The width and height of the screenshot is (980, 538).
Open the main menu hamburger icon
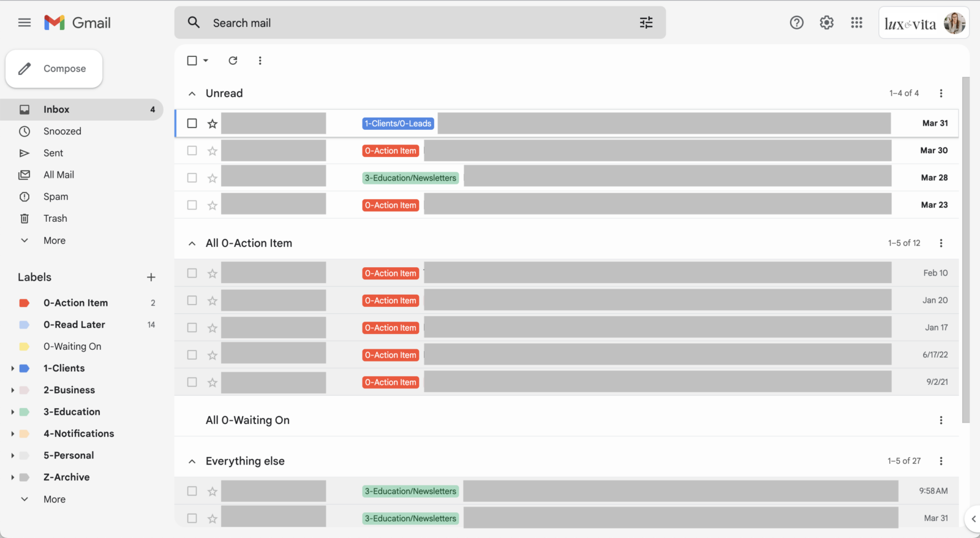pos(24,23)
